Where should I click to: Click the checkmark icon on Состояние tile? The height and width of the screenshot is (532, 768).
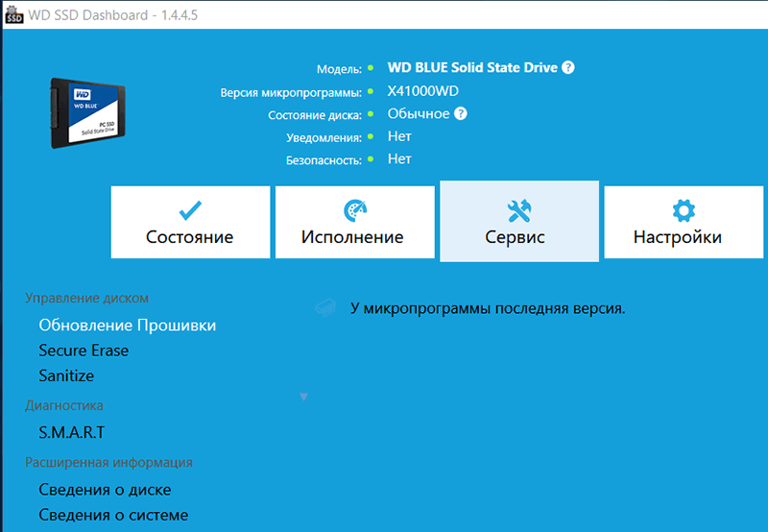coord(190,210)
